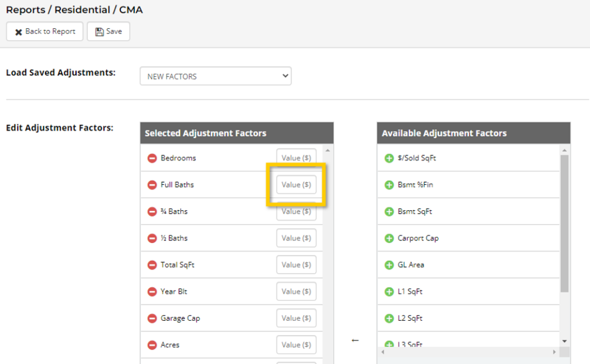Remove Garage Cap from selected factors

(152, 318)
